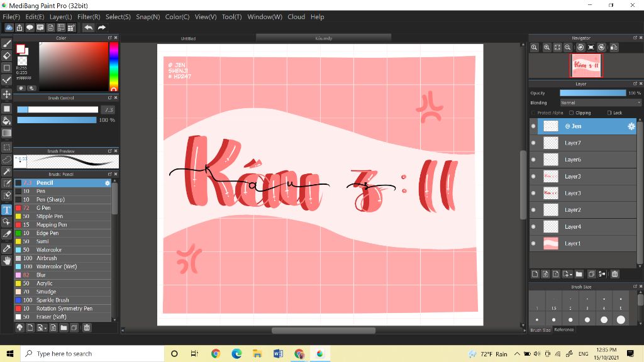The width and height of the screenshot is (644, 362).
Task: Hide the @ Jen layer
Action: point(533,126)
